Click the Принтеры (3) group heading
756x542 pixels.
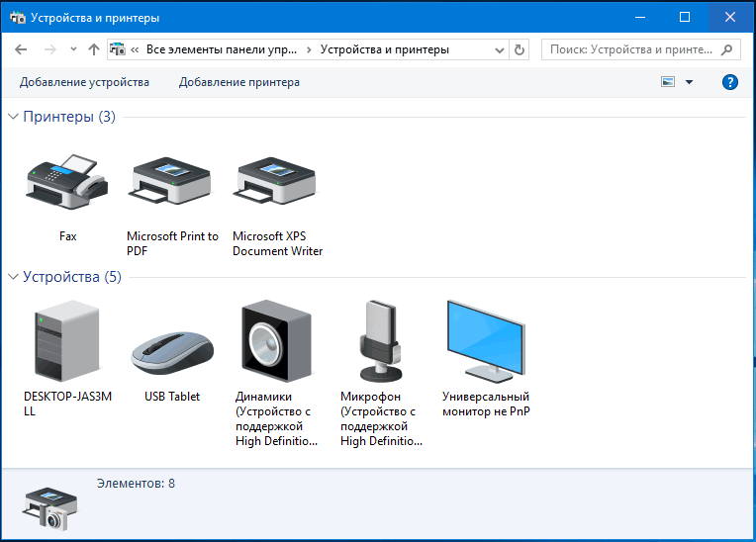click(69, 117)
